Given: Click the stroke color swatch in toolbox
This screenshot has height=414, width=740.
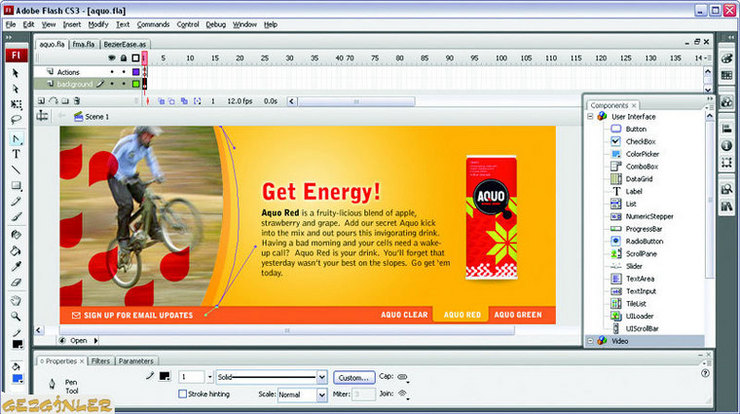Looking at the screenshot, I should pos(17,345).
